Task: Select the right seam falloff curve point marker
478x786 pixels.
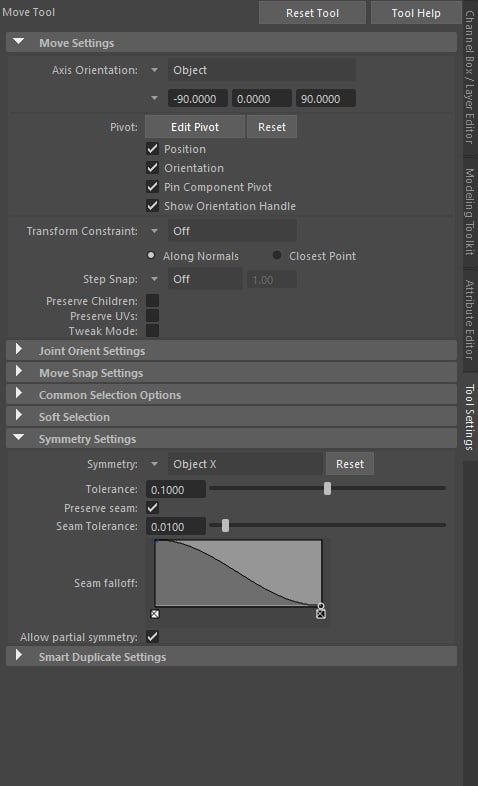Action: [x=321, y=613]
